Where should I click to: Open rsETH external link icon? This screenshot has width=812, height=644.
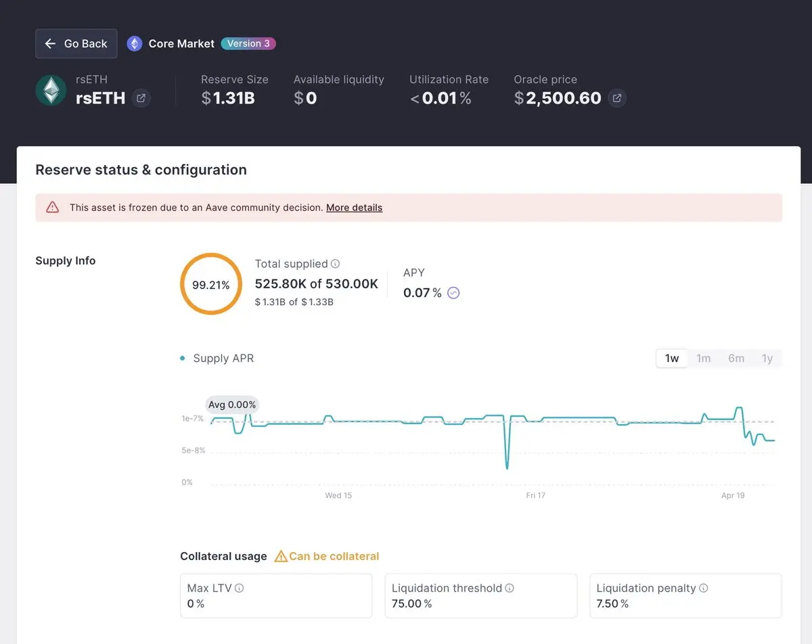[141, 98]
